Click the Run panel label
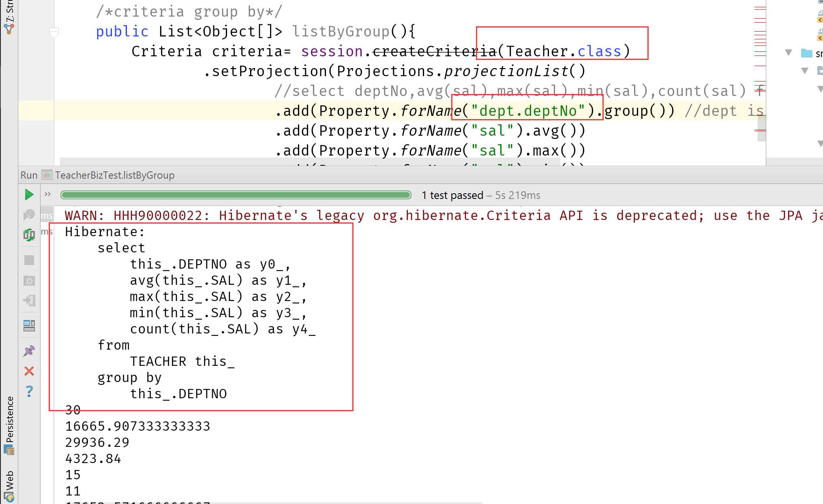 (29, 175)
